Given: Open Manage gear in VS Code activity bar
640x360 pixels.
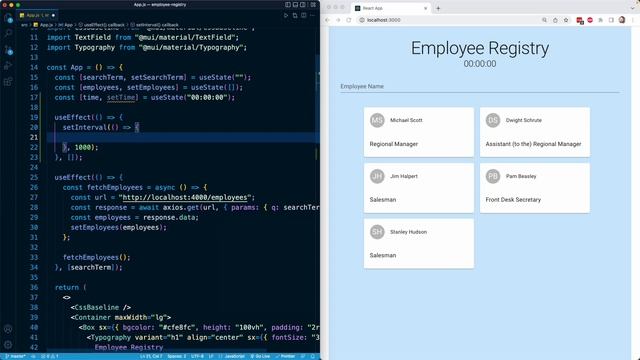Looking at the screenshot, I should [x=8, y=345].
